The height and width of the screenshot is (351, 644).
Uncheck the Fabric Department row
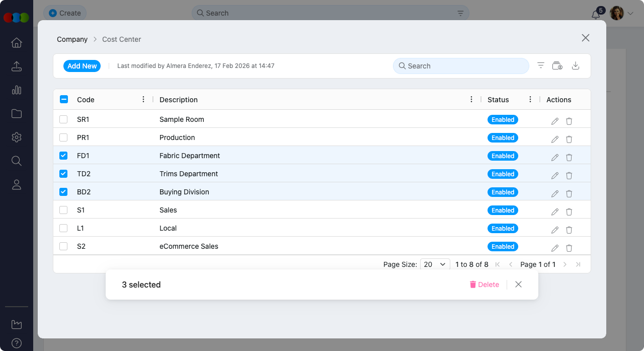pyautogui.click(x=63, y=156)
